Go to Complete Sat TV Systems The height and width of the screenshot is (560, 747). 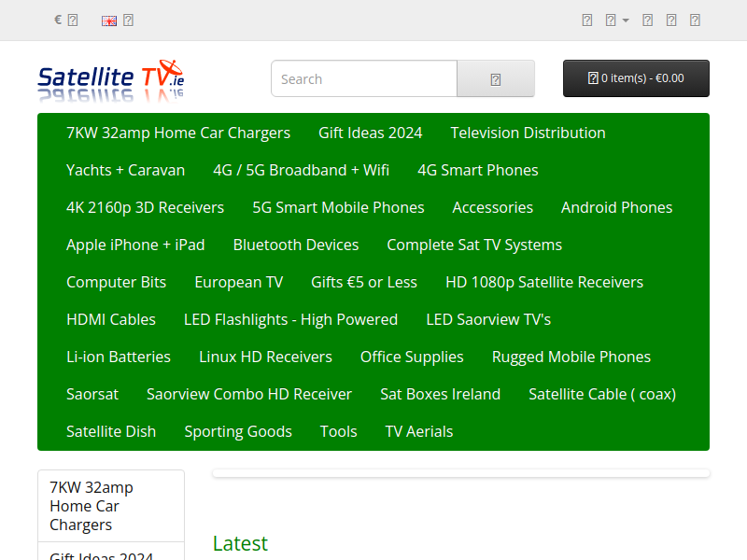[x=474, y=245]
